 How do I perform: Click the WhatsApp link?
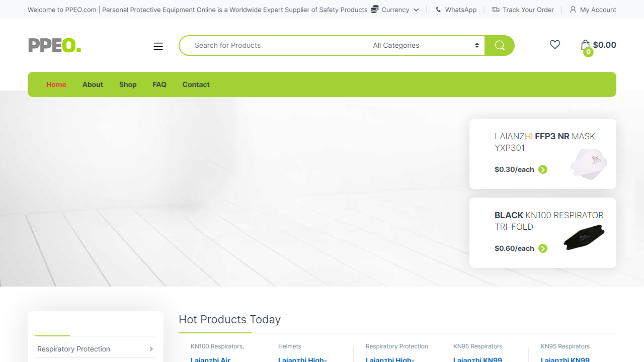click(461, 10)
